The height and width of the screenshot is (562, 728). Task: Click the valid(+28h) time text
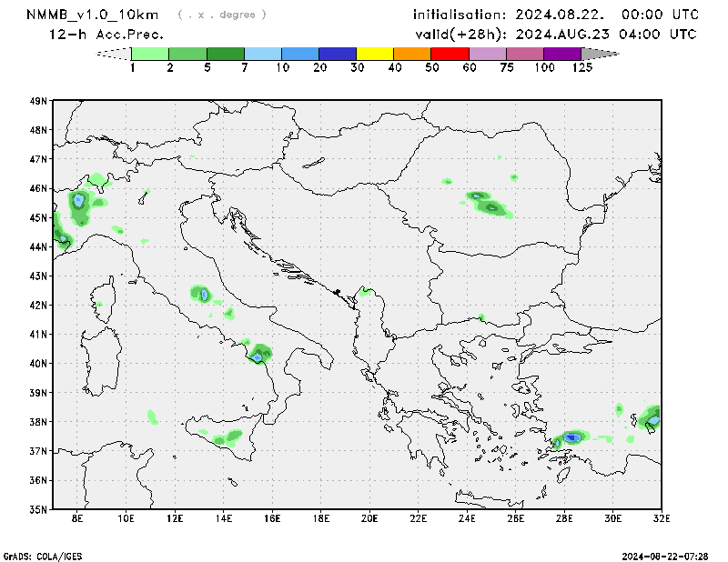tap(556, 35)
